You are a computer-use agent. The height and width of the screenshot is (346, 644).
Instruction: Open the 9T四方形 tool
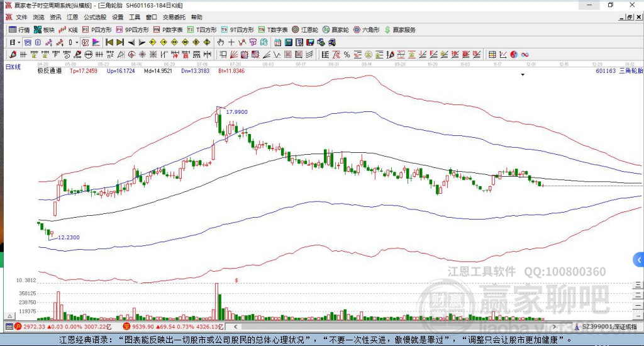pyautogui.click(x=237, y=30)
